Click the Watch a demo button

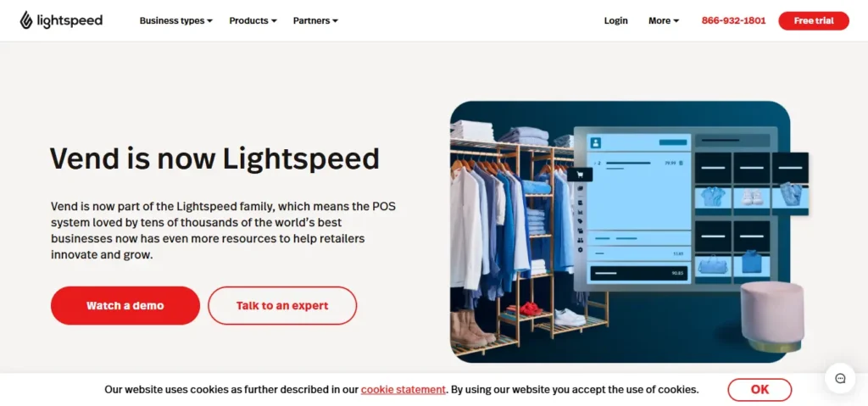point(125,305)
